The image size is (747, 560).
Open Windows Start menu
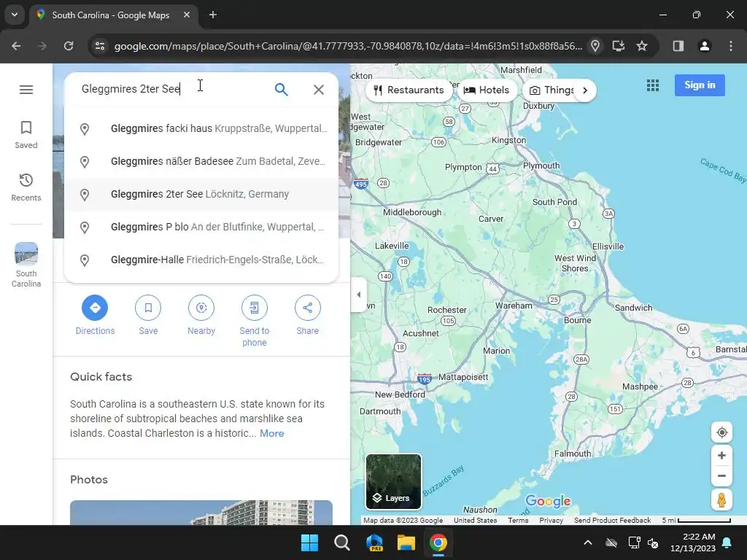pos(309,542)
